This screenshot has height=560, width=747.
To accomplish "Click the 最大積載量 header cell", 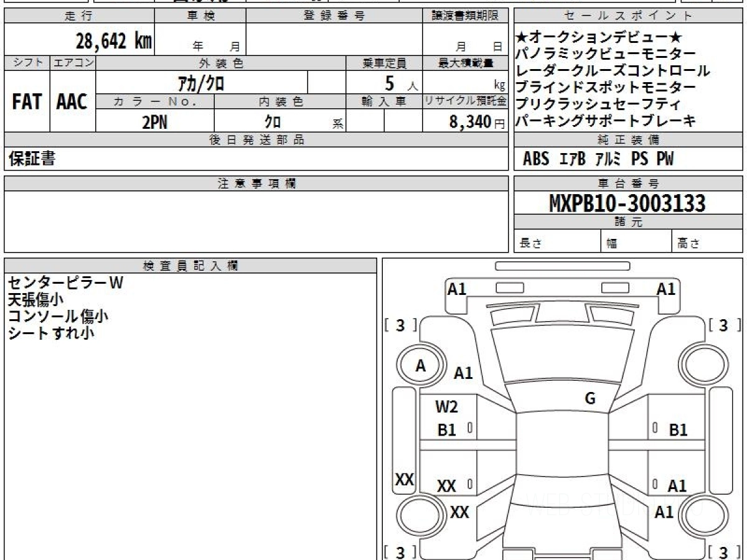I will 465,63.
